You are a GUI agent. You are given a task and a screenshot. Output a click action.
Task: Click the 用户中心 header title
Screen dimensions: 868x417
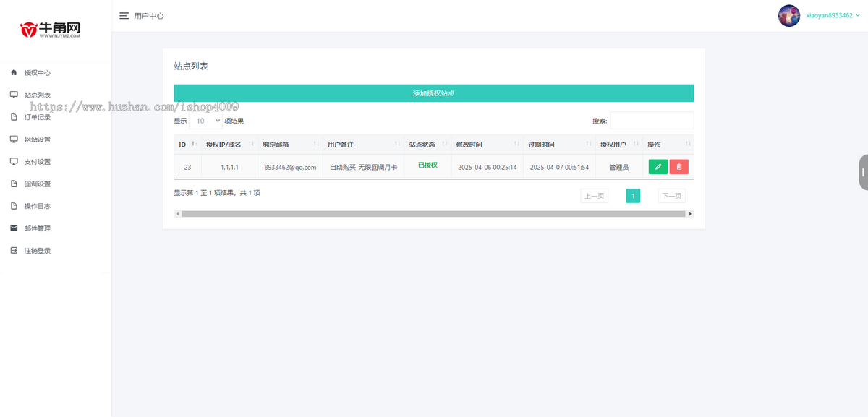(x=149, y=15)
